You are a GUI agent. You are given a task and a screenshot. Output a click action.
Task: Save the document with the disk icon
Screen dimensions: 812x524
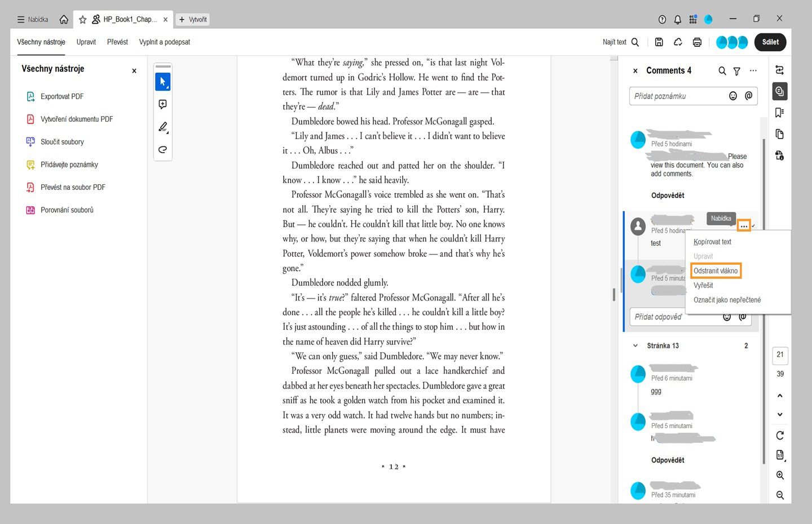coord(659,42)
